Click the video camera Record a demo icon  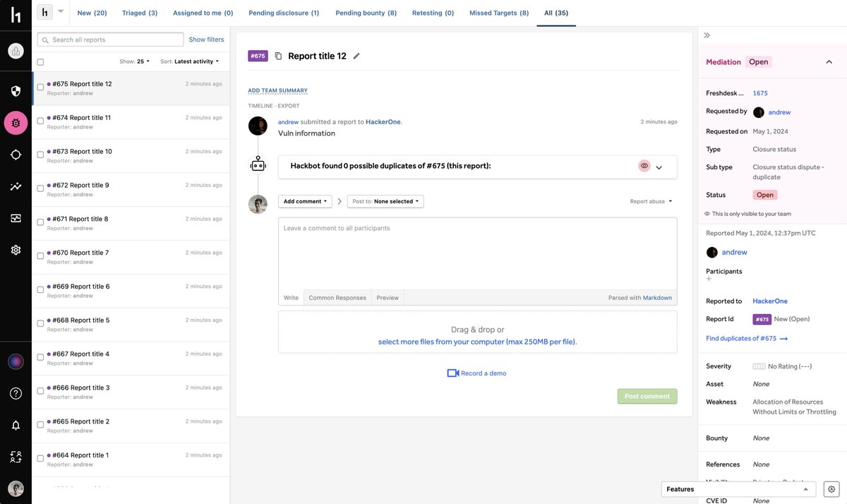tap(453, 373)
